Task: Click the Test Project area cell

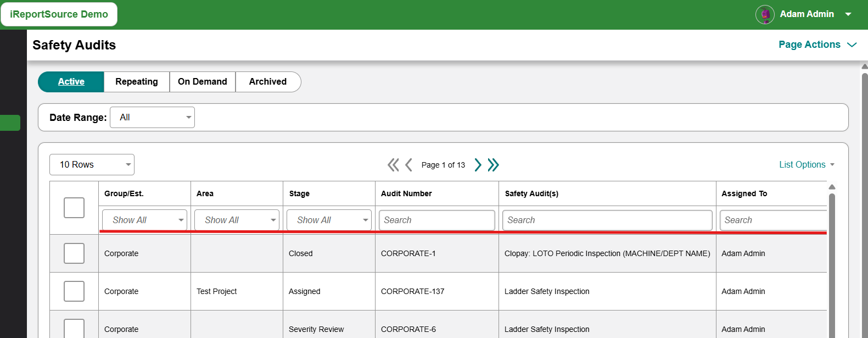Action: click(x=217, y=291)
